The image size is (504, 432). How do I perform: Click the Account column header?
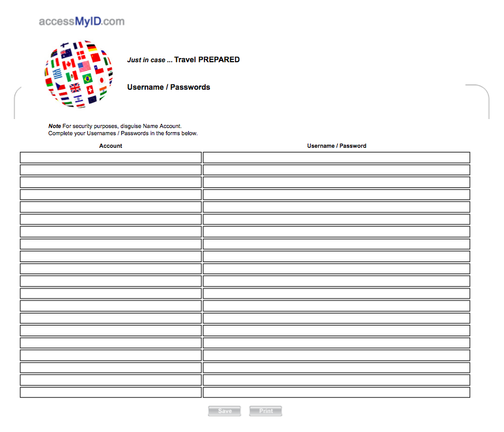[111, 146]
